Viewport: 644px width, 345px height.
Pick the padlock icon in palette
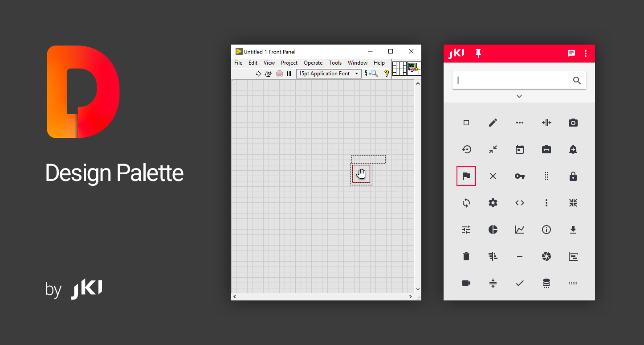573,176
